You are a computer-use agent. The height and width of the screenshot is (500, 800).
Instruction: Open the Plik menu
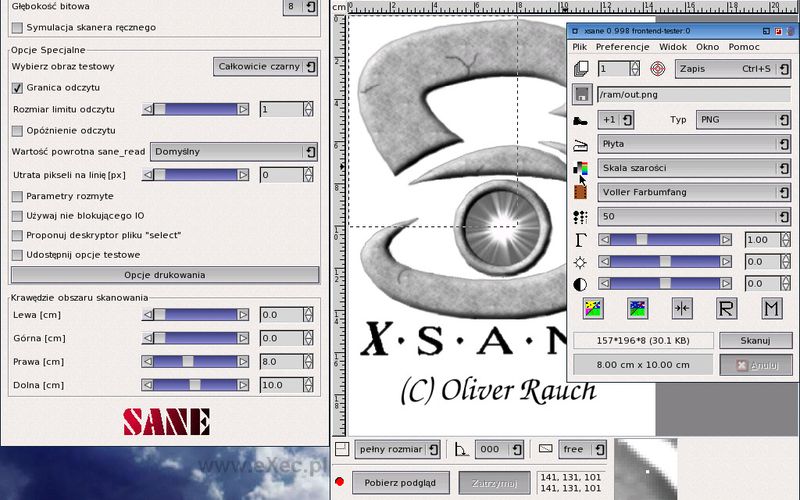[x=580, y=47]
